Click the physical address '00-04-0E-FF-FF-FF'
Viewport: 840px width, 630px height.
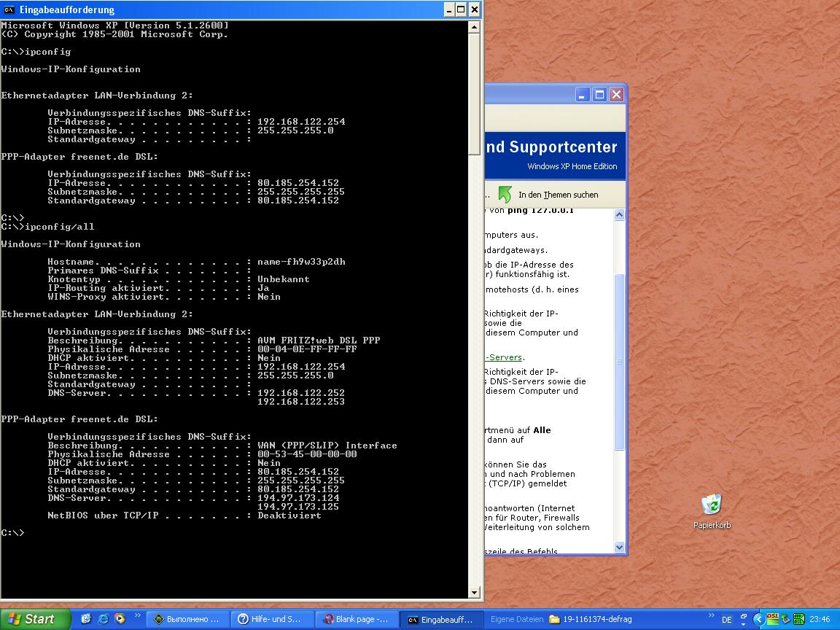(307, 349)
